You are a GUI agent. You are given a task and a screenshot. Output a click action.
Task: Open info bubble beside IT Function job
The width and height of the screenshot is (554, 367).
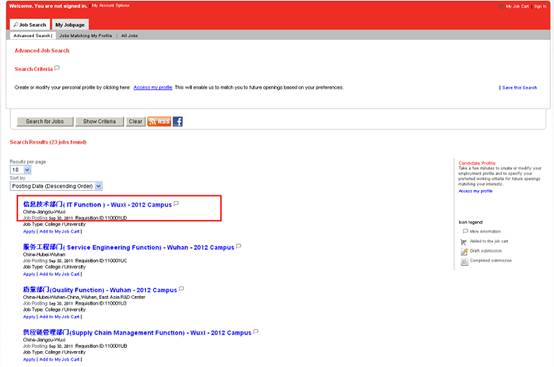tap(176, 203)
